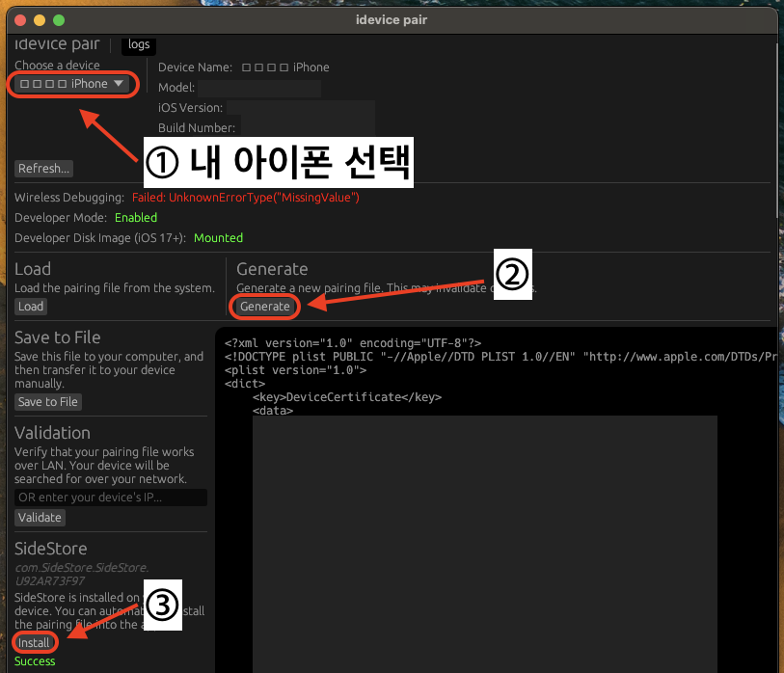The width and height of the screenshot is (784, 673).
Task: Click the Device Name value iPhone
Action: click(285, 67)
